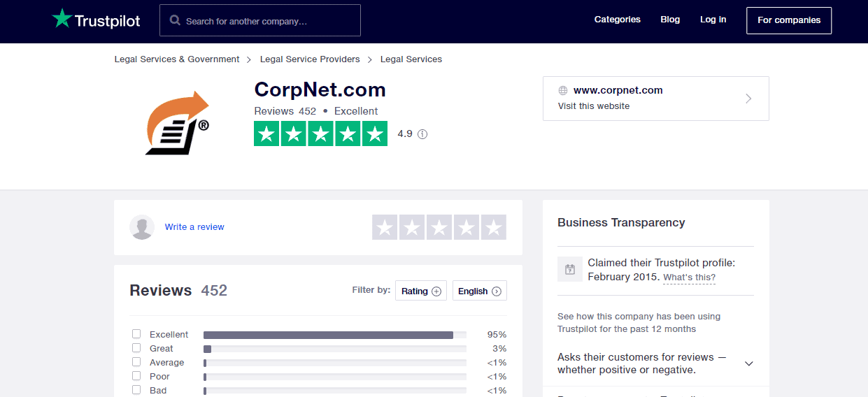Open the TrustScore info icon beside 4.9
Image resolution: width=868 pixels, height=397 pixels.
[422, 134]
